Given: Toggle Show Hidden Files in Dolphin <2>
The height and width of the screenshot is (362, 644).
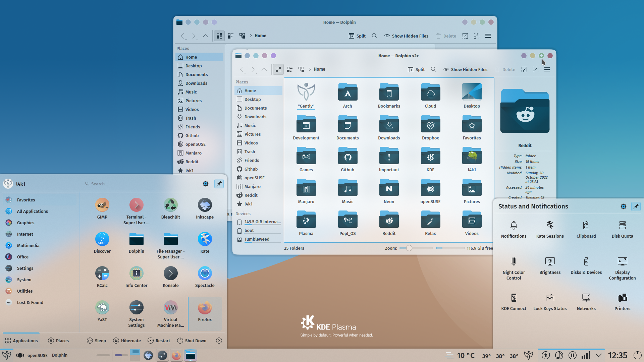Looking at the screenshot, I should [x=465, y=69].
